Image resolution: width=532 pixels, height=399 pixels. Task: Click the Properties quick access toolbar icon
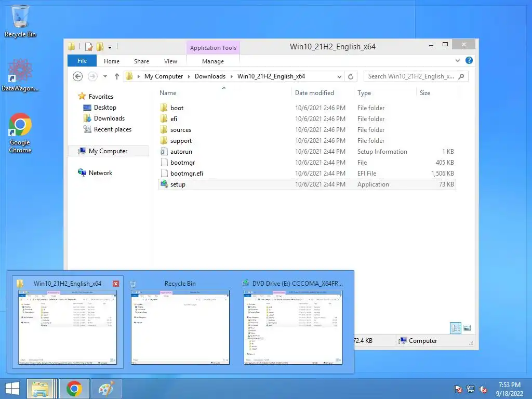tap(89, 46)
